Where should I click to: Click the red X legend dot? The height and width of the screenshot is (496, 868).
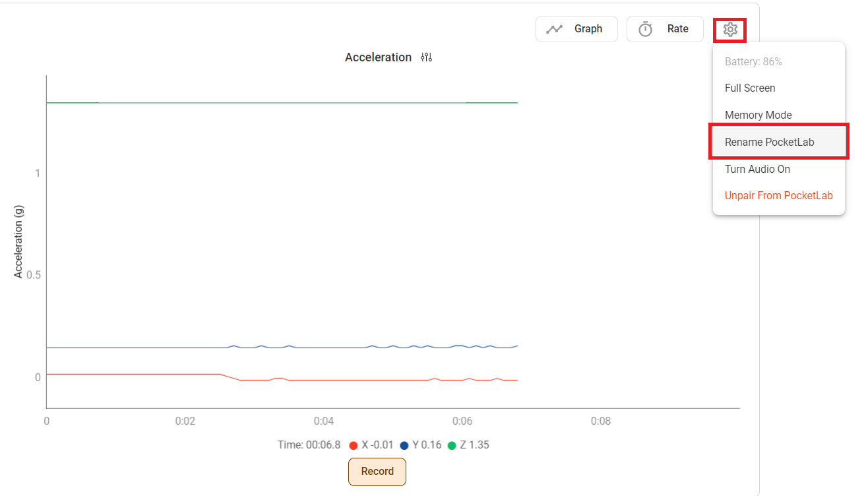[x=353, y=445]
